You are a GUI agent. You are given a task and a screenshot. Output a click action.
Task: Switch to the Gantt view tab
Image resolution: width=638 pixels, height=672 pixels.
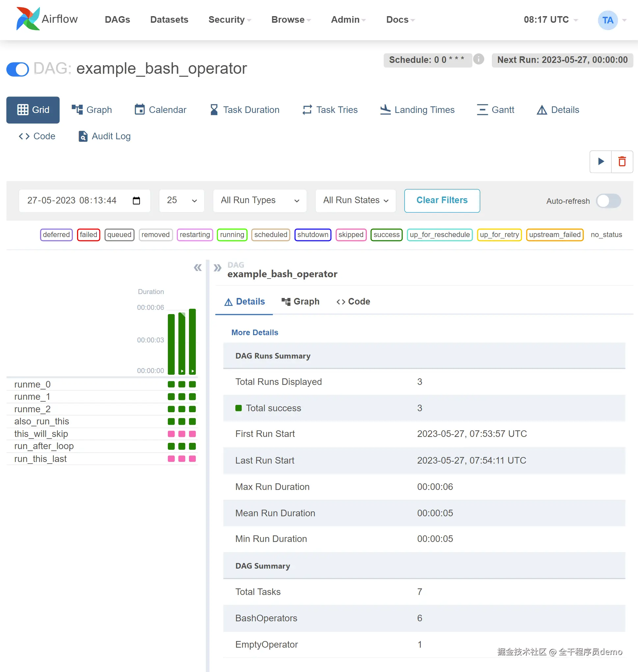point(496,110)
